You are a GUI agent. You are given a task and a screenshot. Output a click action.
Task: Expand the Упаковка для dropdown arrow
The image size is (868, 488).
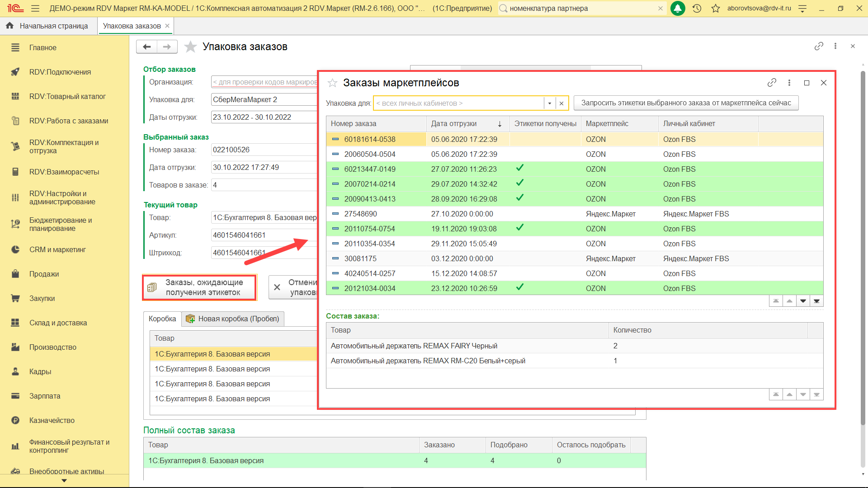coord(549,103)
